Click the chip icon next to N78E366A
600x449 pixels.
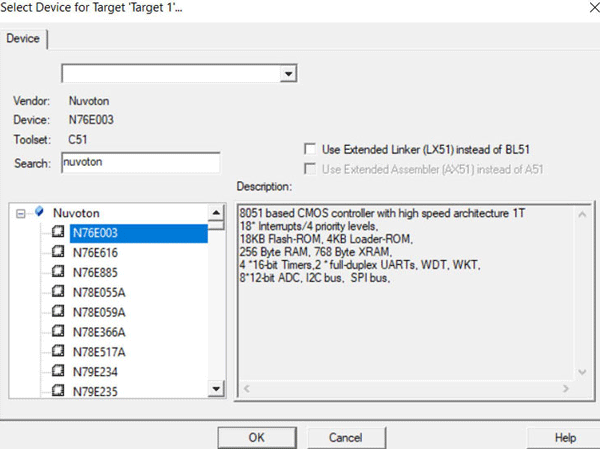[59, 331]
